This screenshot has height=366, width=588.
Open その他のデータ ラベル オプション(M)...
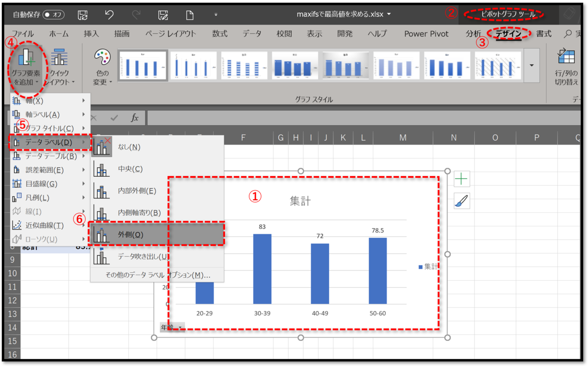pos(158,275)
